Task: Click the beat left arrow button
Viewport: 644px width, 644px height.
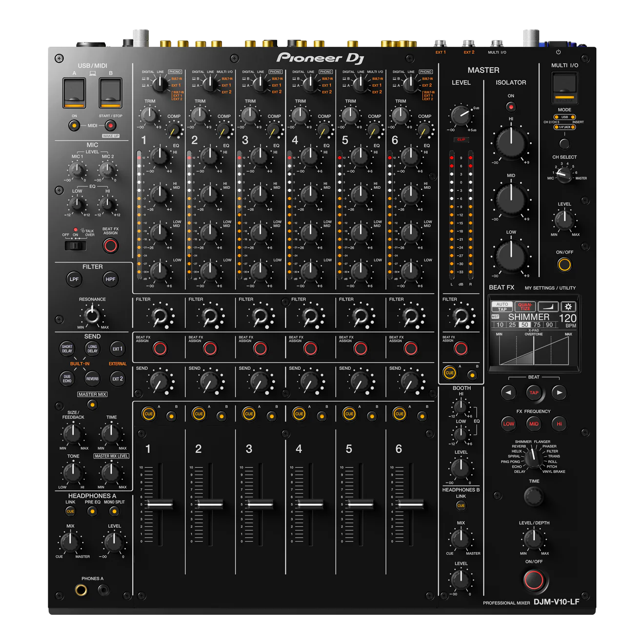Action: 508,392
